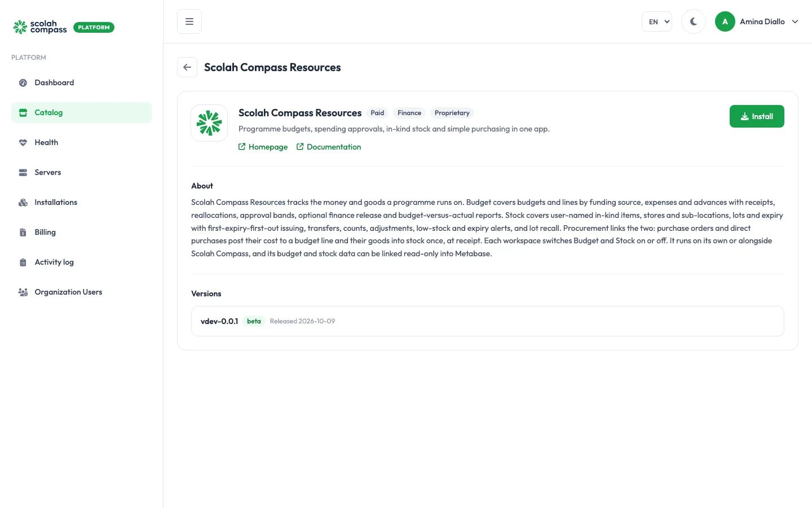Install Scolah Compass Resources
The height and width of the screenshot is (508, 812).
point(757,116)
